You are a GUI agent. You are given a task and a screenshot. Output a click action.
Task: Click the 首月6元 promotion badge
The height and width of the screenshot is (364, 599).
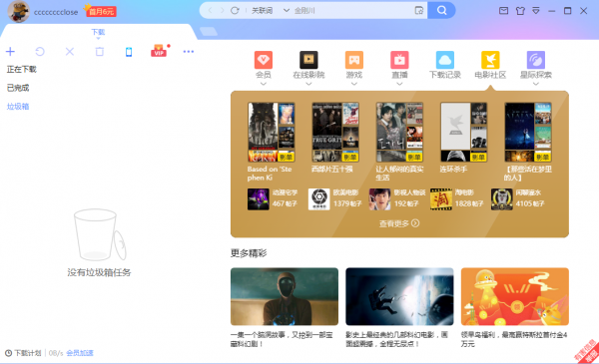(x=101, y=11)
